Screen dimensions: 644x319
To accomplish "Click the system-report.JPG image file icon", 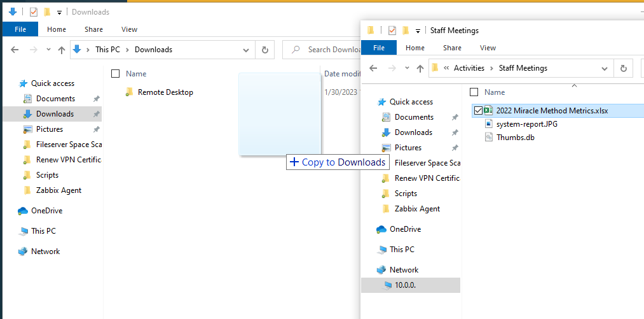I will coord(488,124).
